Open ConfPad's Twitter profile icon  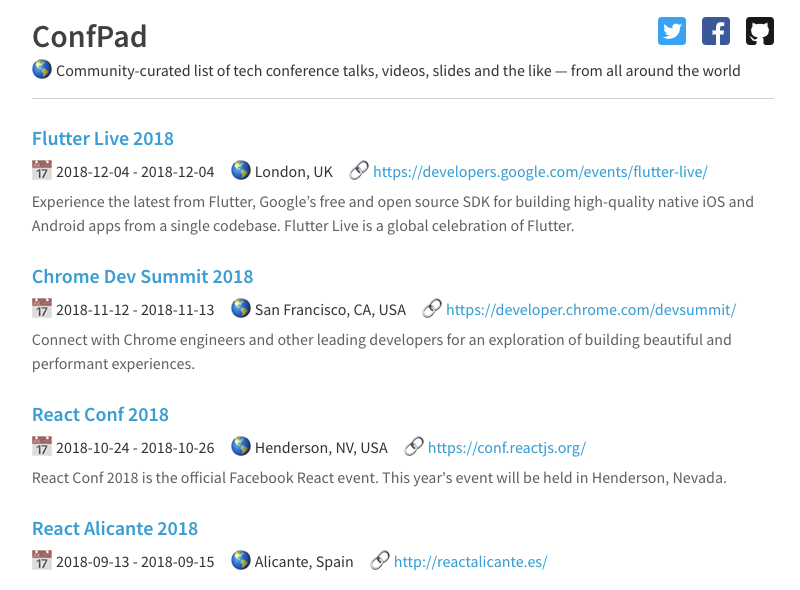pyautogui.click(x=671, y=31)
